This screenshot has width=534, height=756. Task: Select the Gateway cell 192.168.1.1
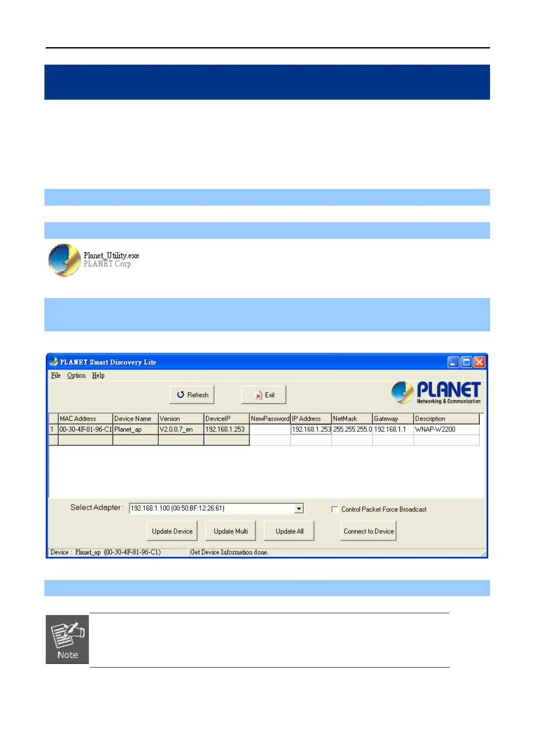[x=393, y=429]
